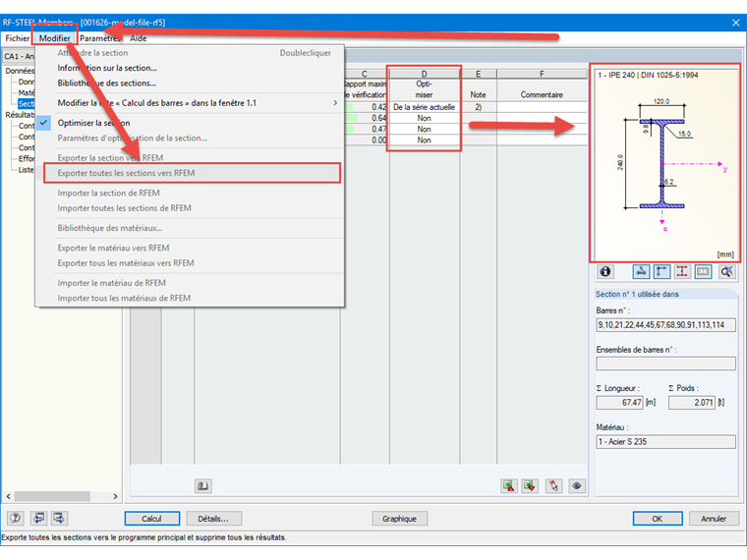Choose Information sur la section...
Viewport: 747px width, 560px height.
[x=107, y=68]
